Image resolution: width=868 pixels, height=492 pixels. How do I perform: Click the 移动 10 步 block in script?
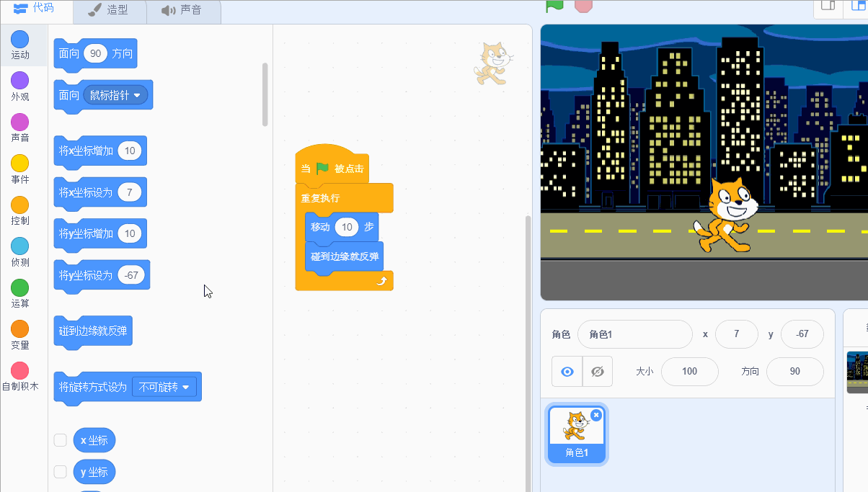click(x=342, y=227)
